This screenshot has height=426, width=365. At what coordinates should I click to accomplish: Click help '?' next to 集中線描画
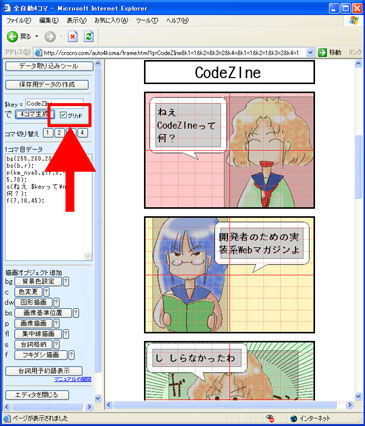[x=66, y=334]
